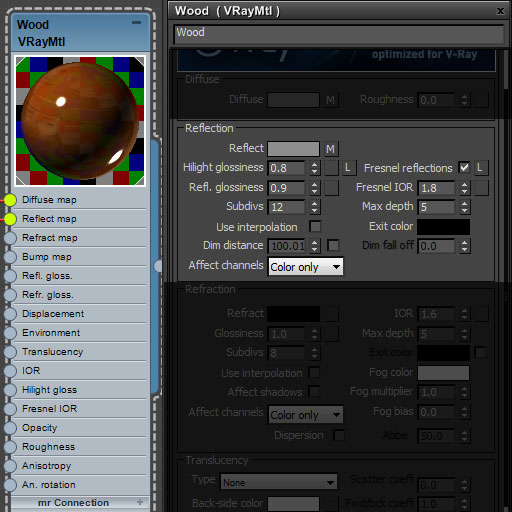Click the An. rotation input socket

[x=10, y=485]
